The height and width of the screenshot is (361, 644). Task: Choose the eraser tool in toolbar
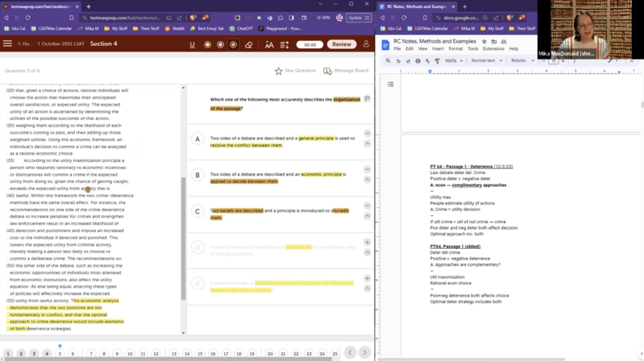[x=249, y=44]
